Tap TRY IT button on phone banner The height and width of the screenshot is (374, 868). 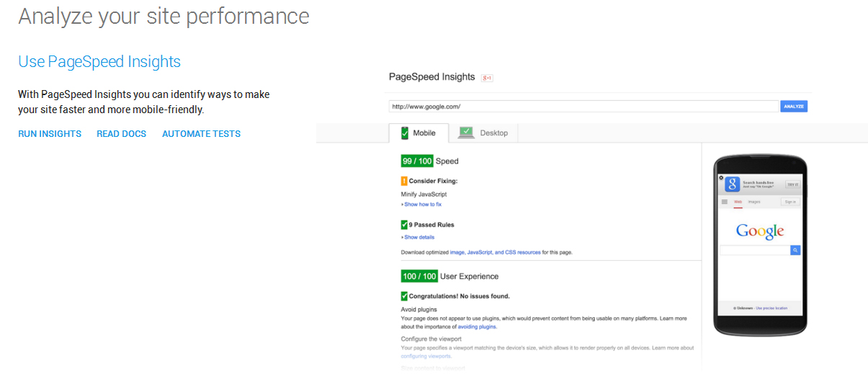(792, 184)
